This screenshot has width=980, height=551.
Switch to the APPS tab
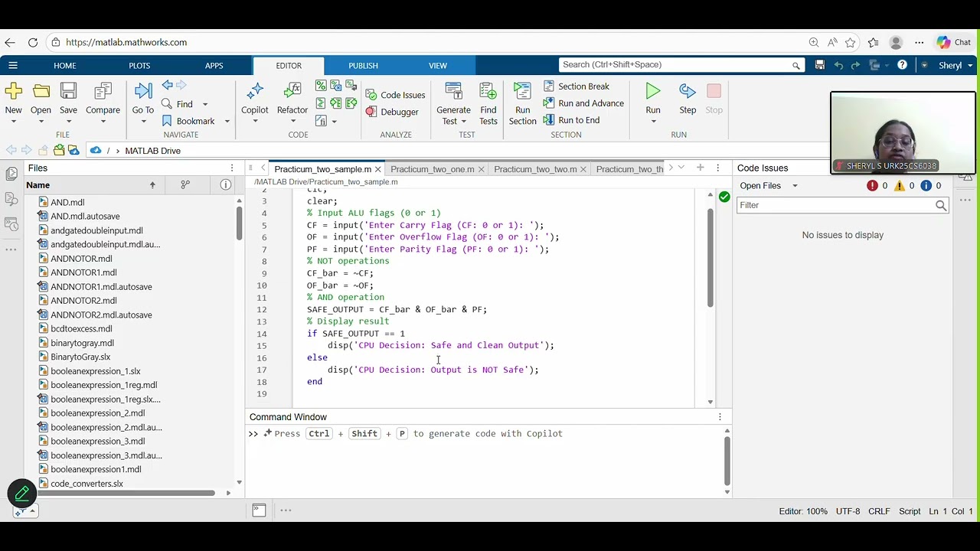coord(214,66)
